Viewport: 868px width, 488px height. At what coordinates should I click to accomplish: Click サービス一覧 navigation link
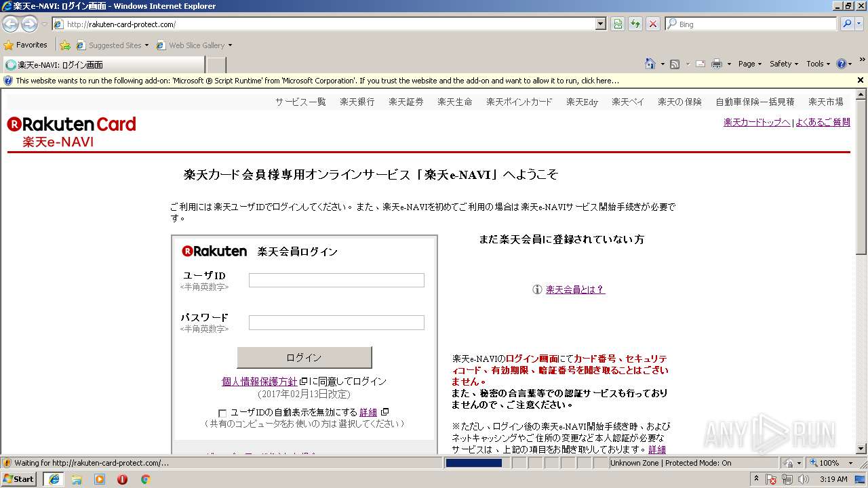pos(300,102)
